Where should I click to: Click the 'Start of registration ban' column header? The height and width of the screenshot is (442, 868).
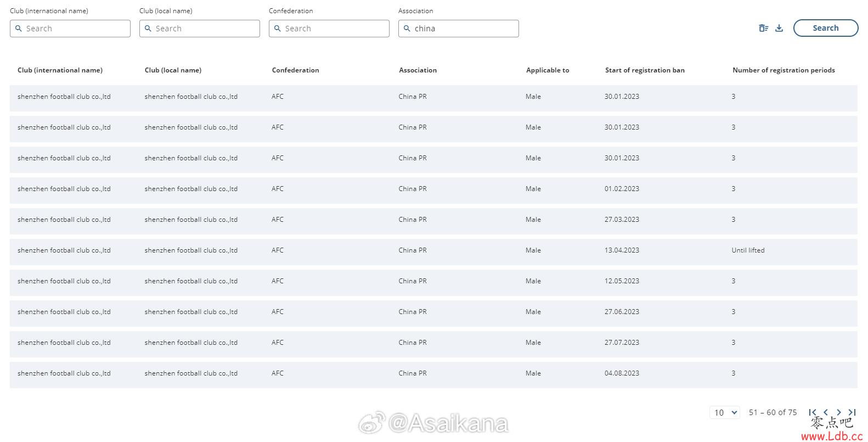click(x=645, y=70)
